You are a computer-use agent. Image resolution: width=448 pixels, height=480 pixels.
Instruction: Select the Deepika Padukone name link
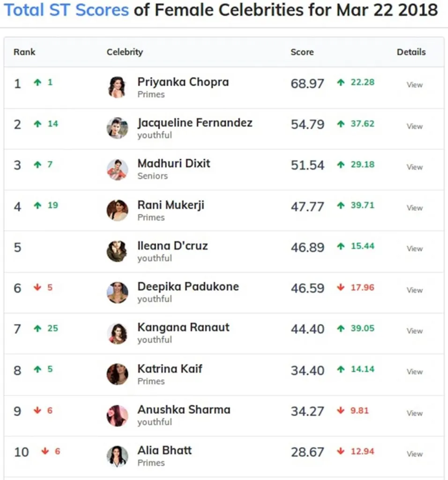click(188, 286)
